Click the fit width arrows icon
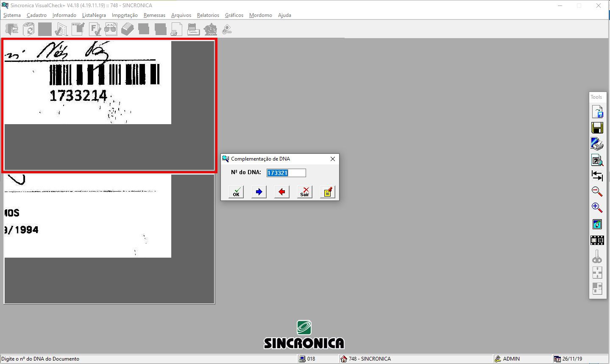610x364 pixels. click(597, 175)
